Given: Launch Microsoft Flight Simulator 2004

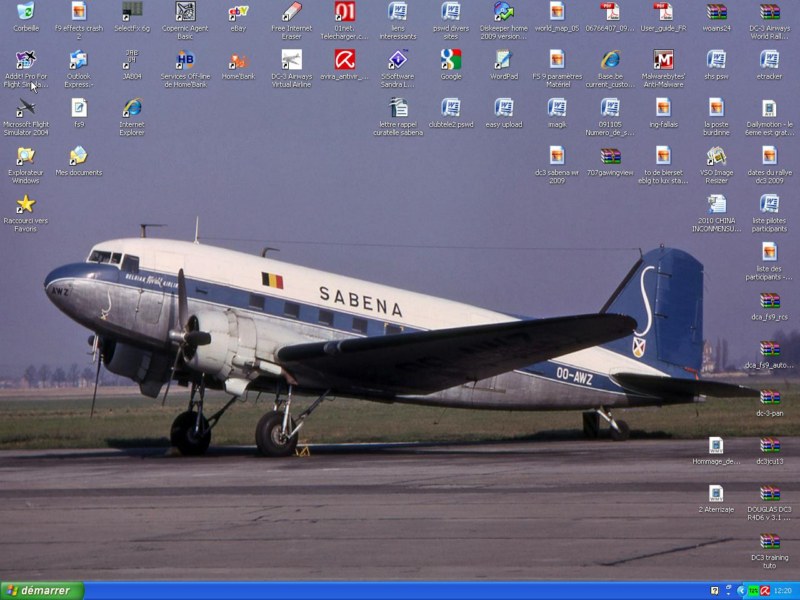Looking at the screenshot, I should coord(26,108).
